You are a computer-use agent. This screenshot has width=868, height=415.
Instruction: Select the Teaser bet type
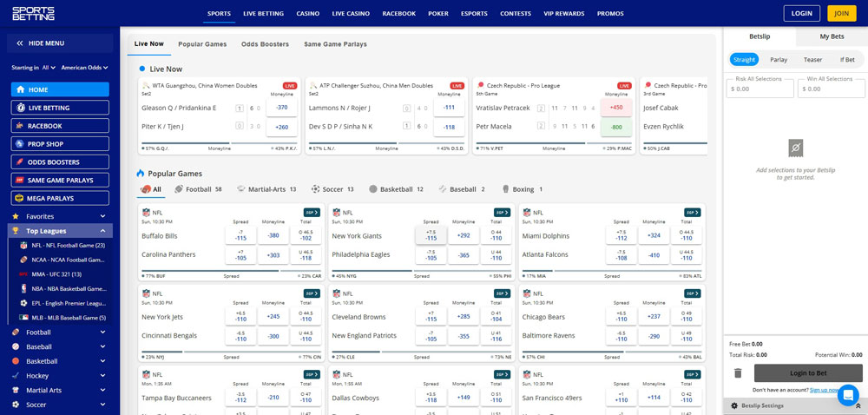[812, 60]
